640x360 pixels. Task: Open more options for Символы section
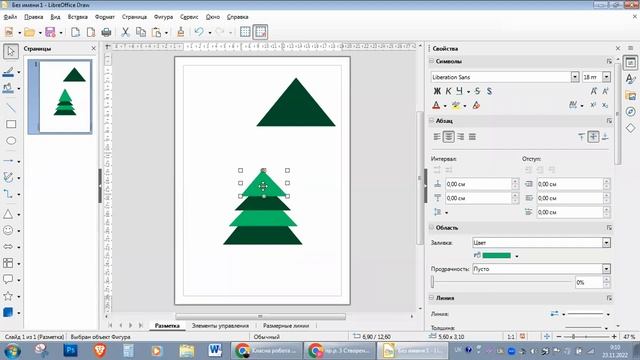click(x=609, y=61)
